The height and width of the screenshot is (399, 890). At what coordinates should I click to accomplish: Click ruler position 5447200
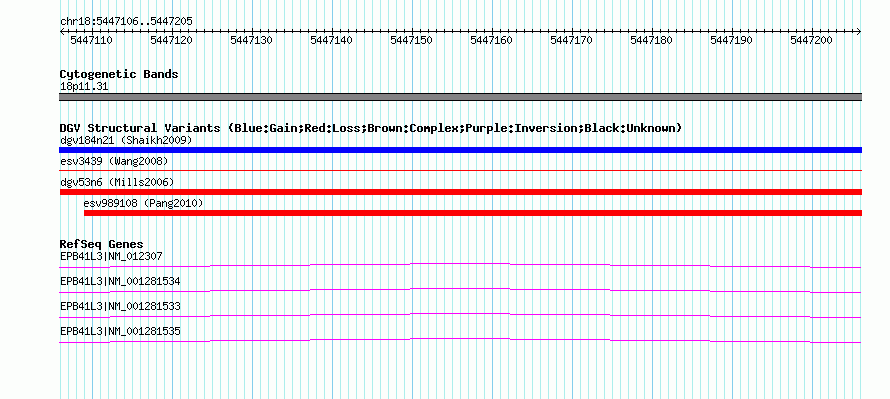(x=812, y=40)
